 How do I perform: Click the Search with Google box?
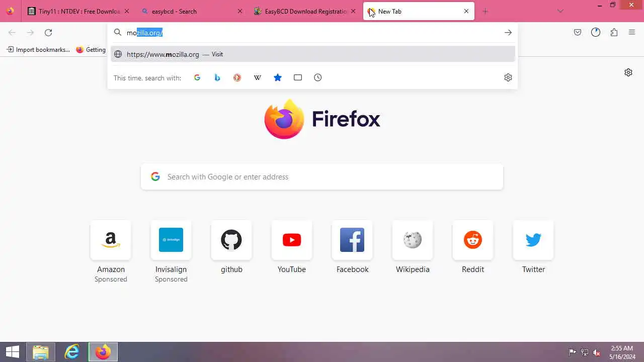(322, 176)
